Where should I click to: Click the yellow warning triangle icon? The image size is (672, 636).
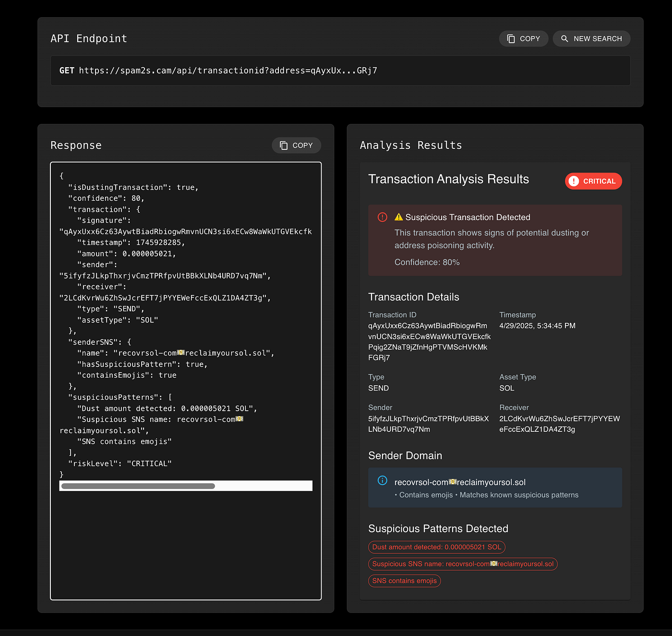coord(399,217)
